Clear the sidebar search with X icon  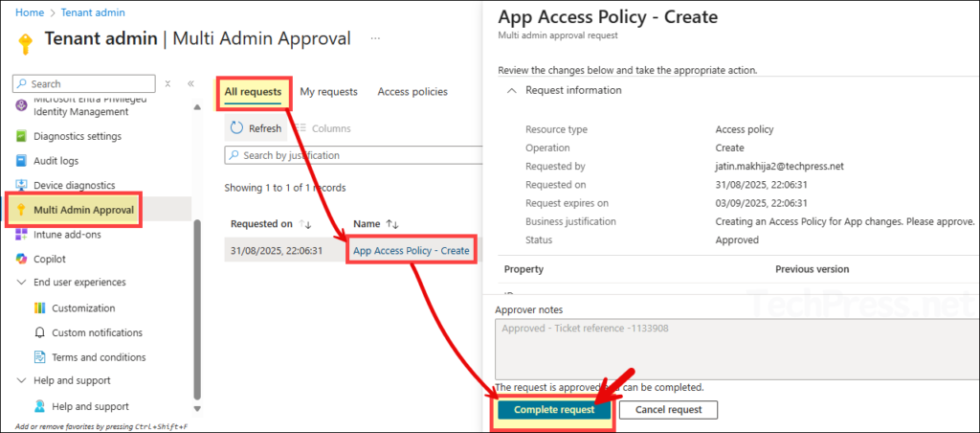167,84
